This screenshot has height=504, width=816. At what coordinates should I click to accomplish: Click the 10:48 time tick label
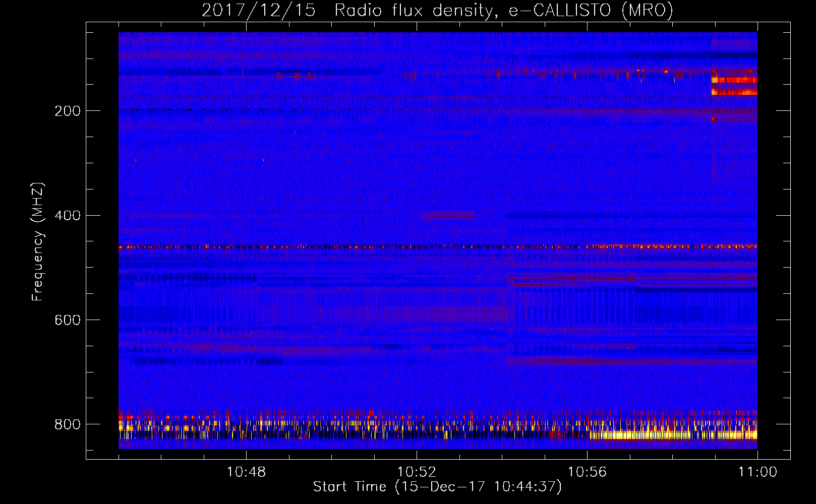point(246,472)
